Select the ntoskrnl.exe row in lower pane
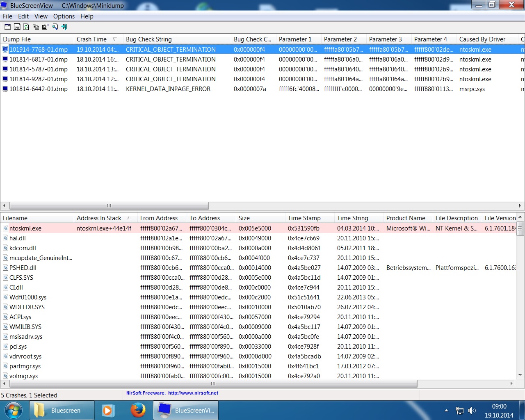525x420 pixels. click(258, 228)
